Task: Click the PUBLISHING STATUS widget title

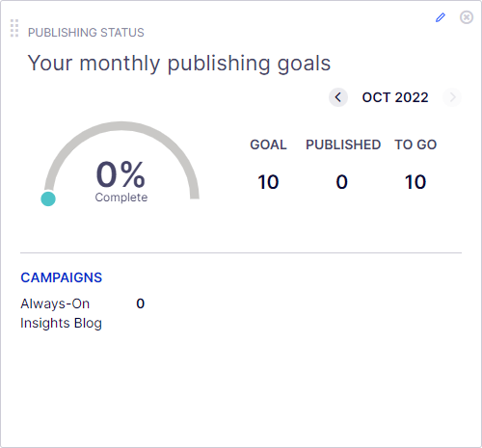Action: pyautogui.click(x=86, y=33)
